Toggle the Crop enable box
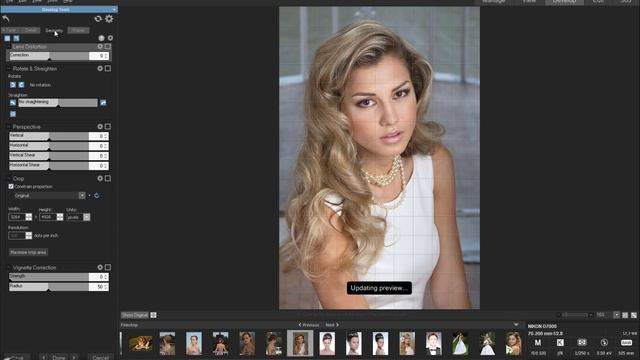Viewport: 640px width, 360px height. [x=108, y=178]
